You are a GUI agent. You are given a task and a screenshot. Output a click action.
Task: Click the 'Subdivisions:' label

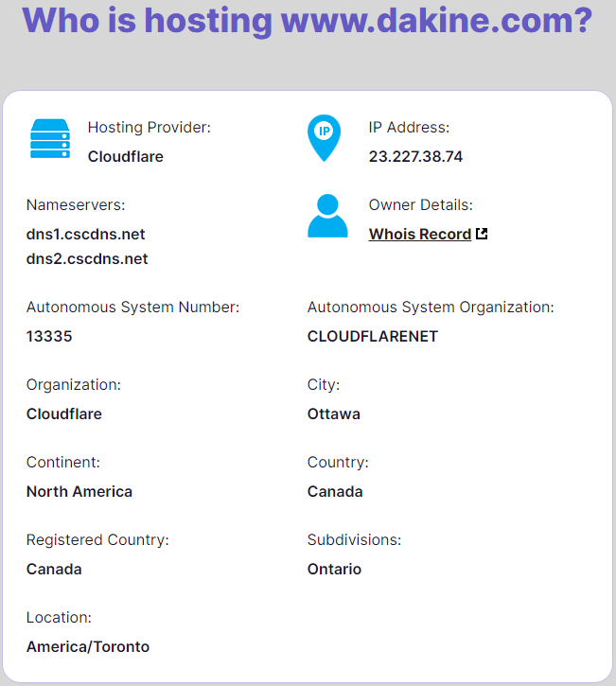pos(355,540)
